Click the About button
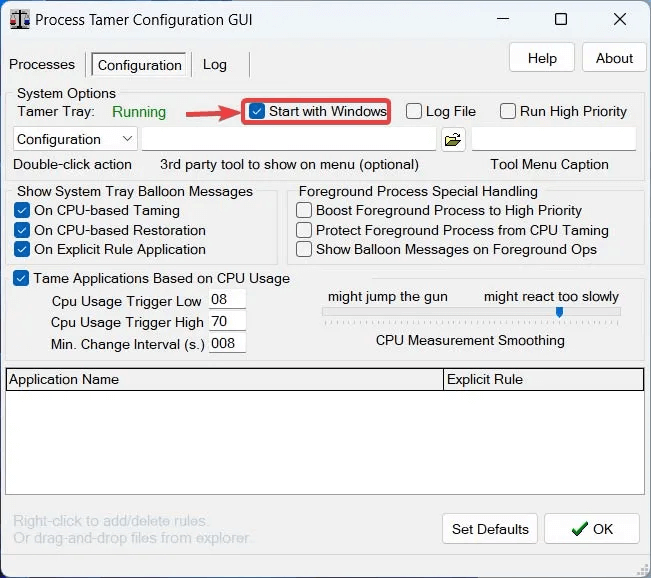 click(x=614, y=58)
